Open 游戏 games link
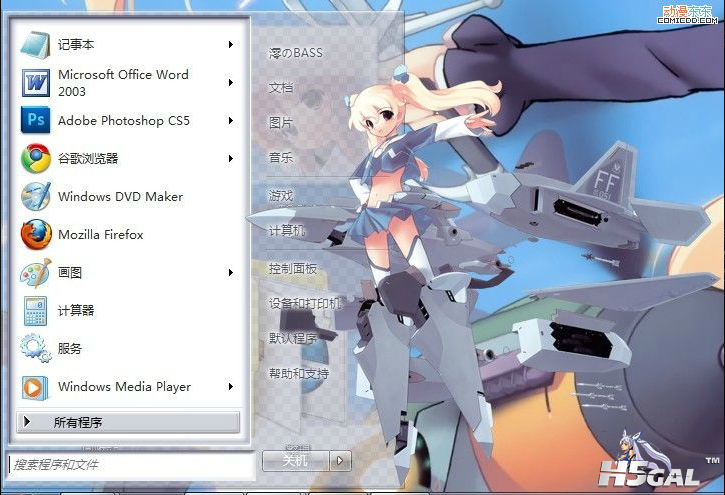This screenshot has height=495, width=725. click(281, 196)
